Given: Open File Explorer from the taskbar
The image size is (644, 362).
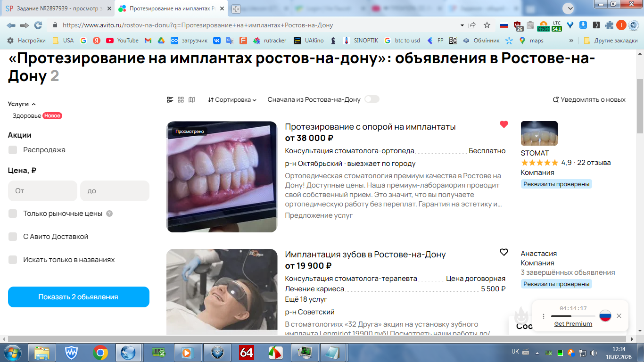Looking at the screenshot, I should pyautogui.click(x=42, y=353).
